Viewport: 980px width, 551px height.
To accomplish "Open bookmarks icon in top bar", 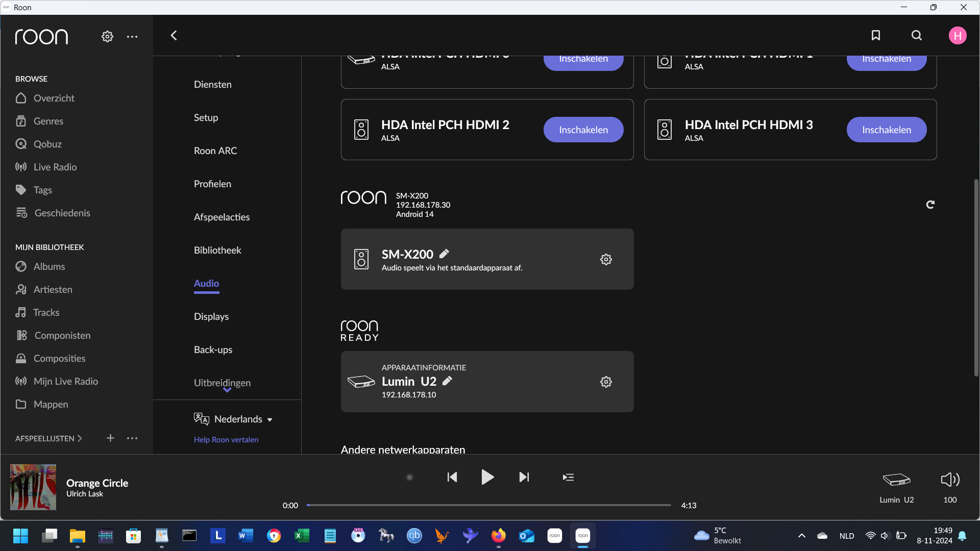I will 876,35.
